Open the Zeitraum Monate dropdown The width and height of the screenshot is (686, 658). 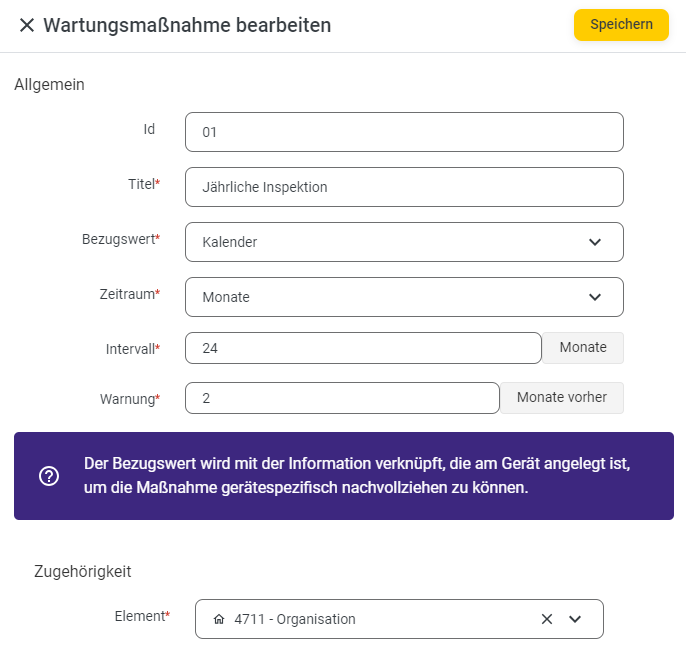coord(404,297)
